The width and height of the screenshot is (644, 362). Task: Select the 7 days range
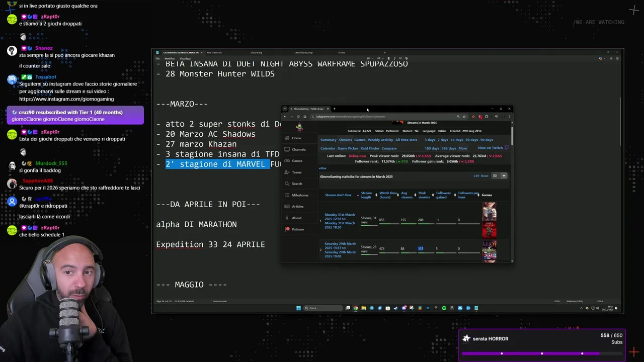click(x=443, y=140)
